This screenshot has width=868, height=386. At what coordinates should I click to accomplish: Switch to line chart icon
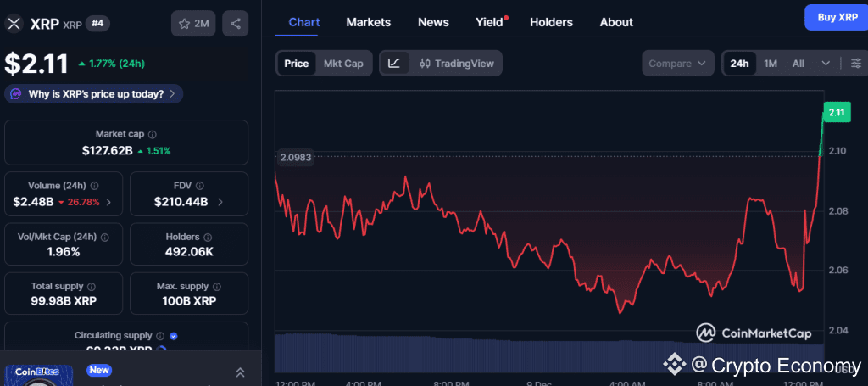pos(394,63)
